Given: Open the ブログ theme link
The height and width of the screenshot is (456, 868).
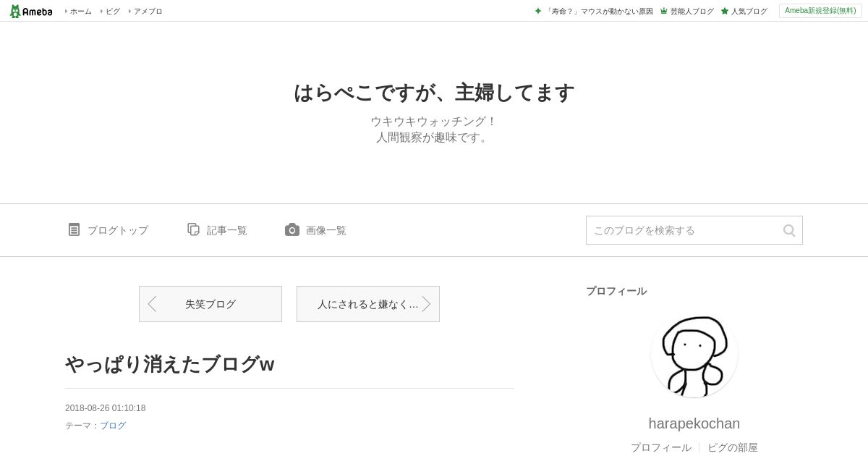Looking at the screenshot, I should point(113,426).
